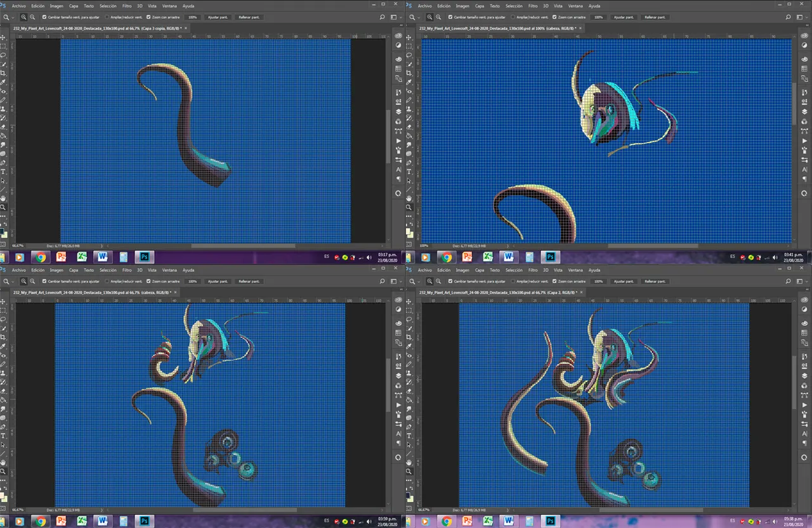Click the horizontal scrollbar in top-right window
Screen dimensions: 812x528
653,246
